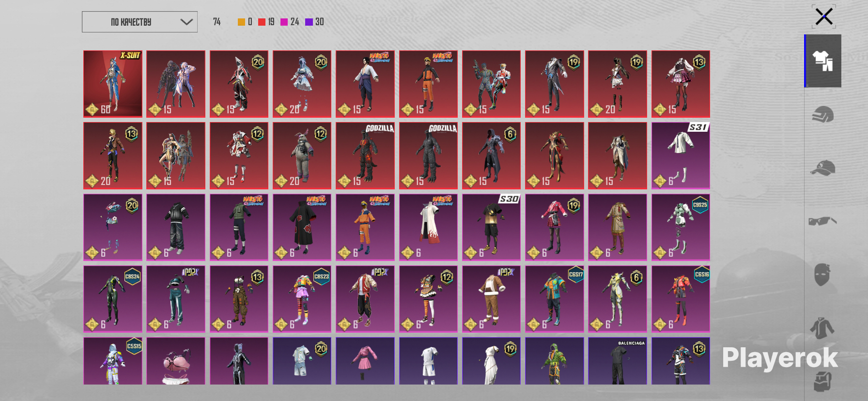Select the Naruto white Hokage cloak
The height and width of the screenshot is (401, 868).
pos(428,227)
